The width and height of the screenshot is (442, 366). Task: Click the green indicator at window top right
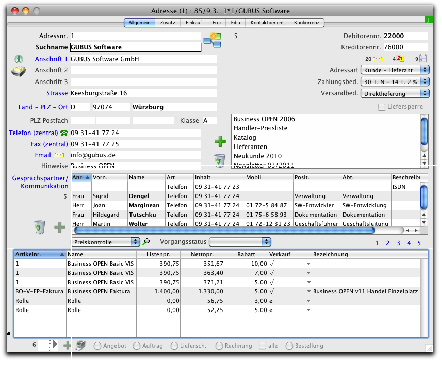tap(430, 20)
